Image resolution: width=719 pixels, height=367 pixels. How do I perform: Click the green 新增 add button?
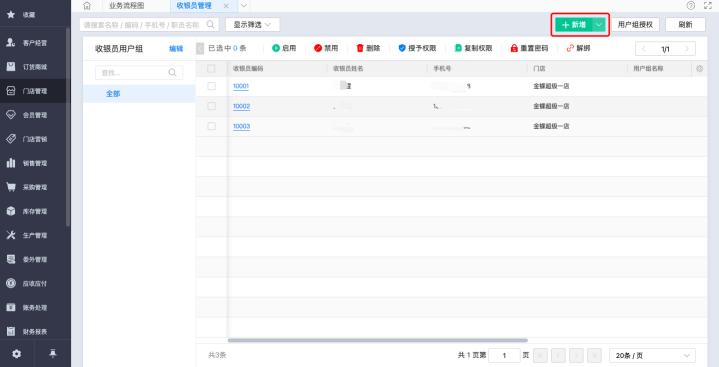coord(574,24)
